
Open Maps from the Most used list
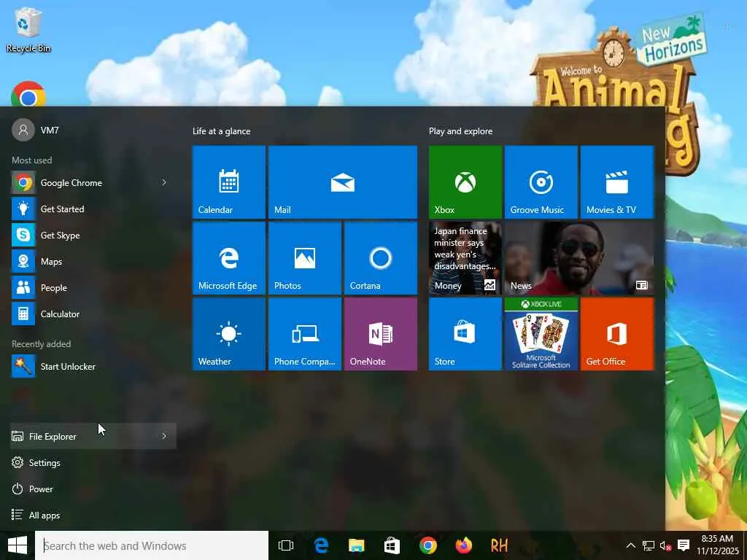(x=93, y=262)
